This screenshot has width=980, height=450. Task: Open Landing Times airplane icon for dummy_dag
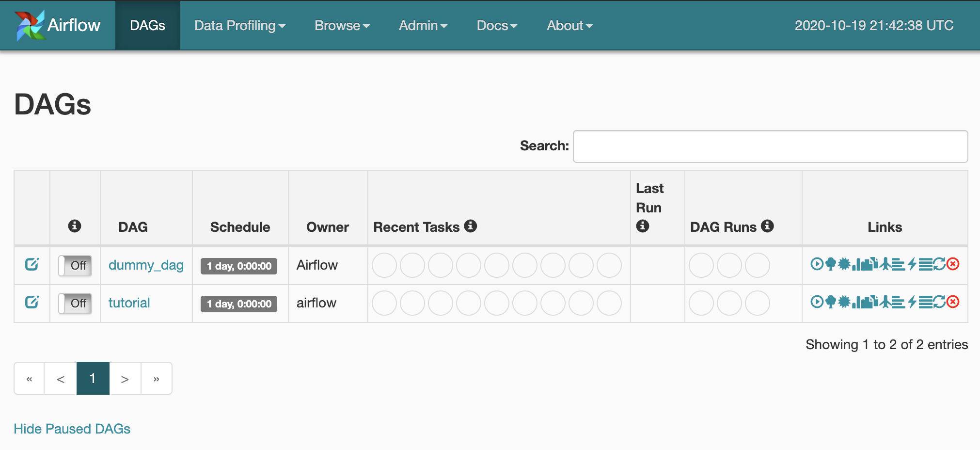click(885, 264)
